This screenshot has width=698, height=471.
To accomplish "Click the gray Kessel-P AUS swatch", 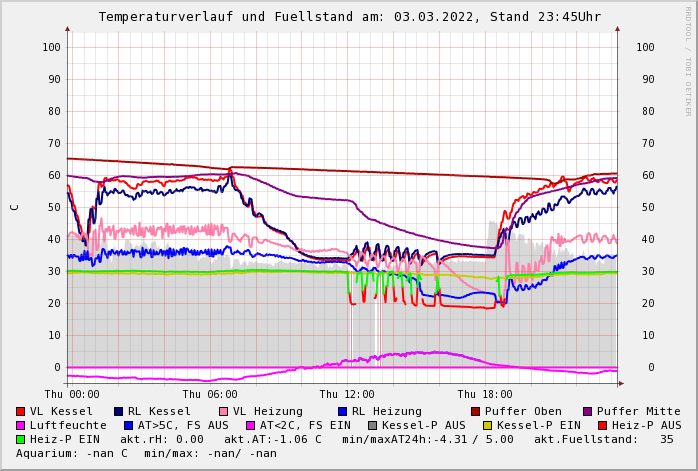I will click(373, 425).
